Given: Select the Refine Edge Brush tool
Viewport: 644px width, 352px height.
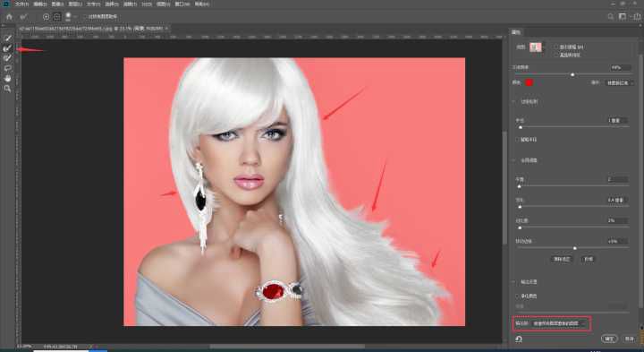Looking at the screenshot, I should [7, 48].
